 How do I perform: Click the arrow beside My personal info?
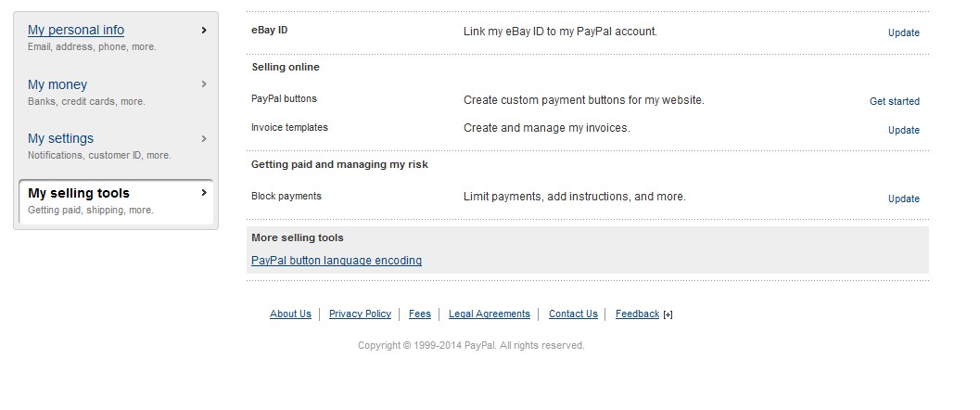pyautogui.click(x=204, y=30)
